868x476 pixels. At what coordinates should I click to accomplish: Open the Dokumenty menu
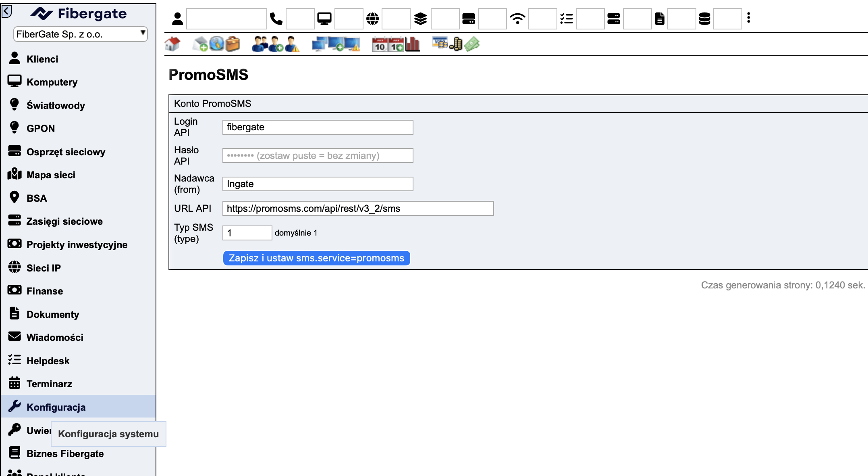pos(78,314)
